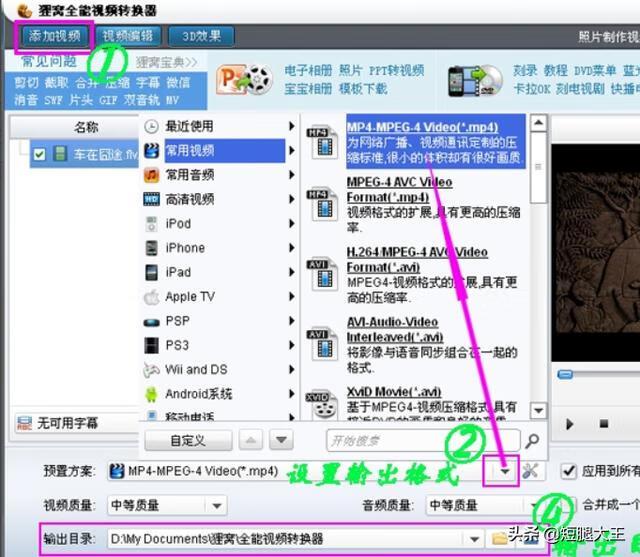640x557 pixels.
Task: Click the DVD burning phone-disc icon
Action: 475,80
